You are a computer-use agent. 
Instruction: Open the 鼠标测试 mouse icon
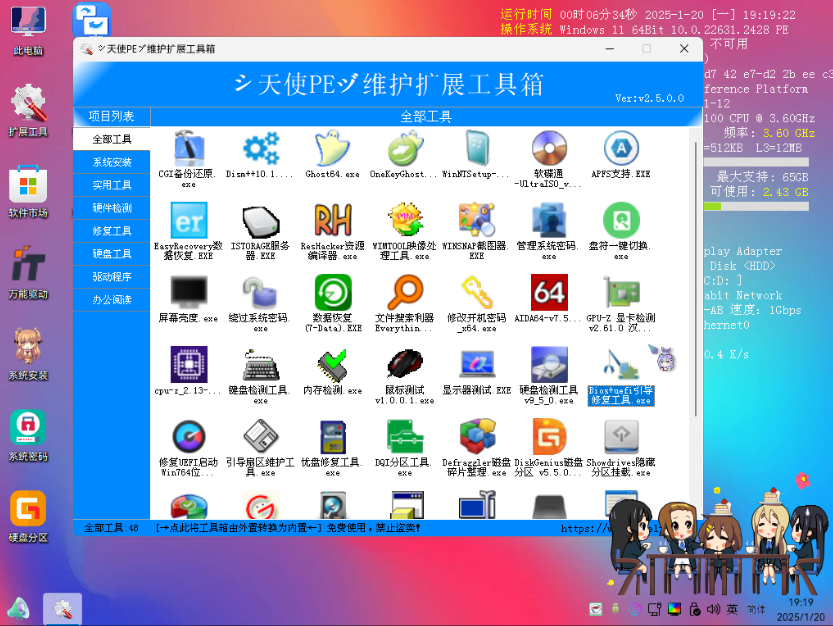point(405,365)
